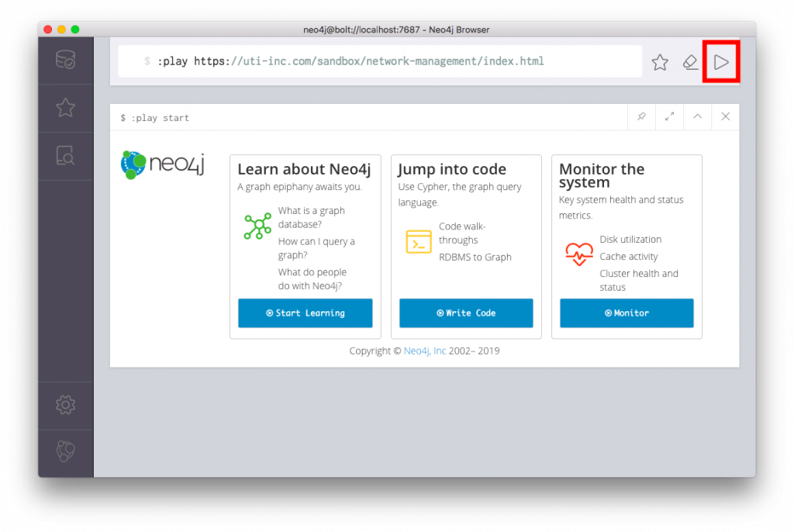Open the Neo4j, Inc copyright link
The width and height of the screenshot is (794, 532).
click(x=425, y=351)
